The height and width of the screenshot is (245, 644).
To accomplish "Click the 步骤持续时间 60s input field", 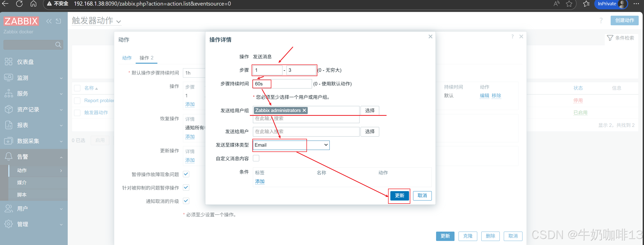I will (282, 84).
